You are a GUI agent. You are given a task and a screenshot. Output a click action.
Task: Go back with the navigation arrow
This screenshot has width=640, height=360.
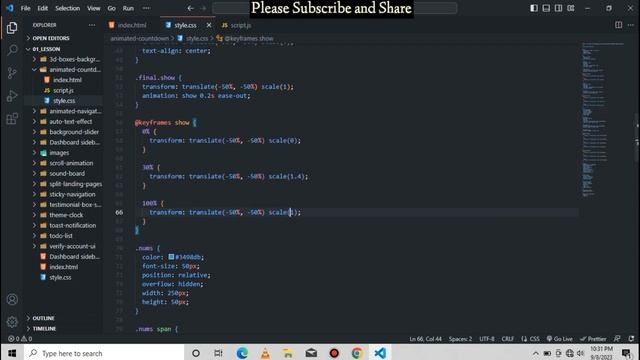click(191, 8)
